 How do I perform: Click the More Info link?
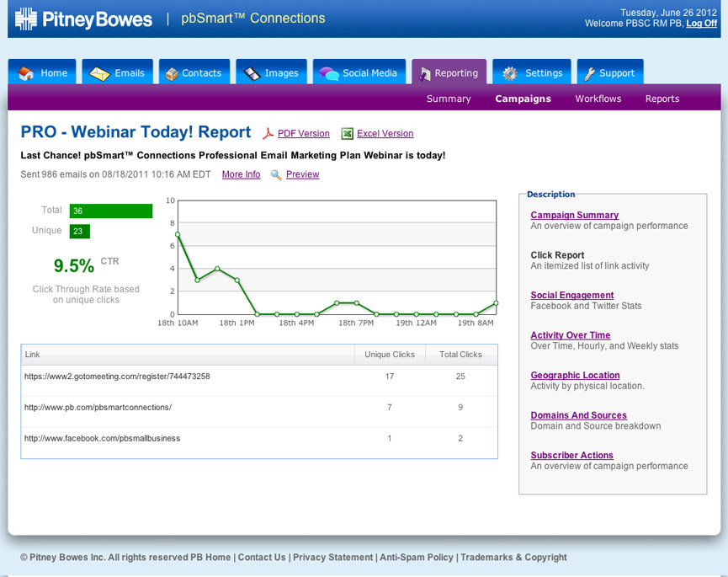click(241, 174)
